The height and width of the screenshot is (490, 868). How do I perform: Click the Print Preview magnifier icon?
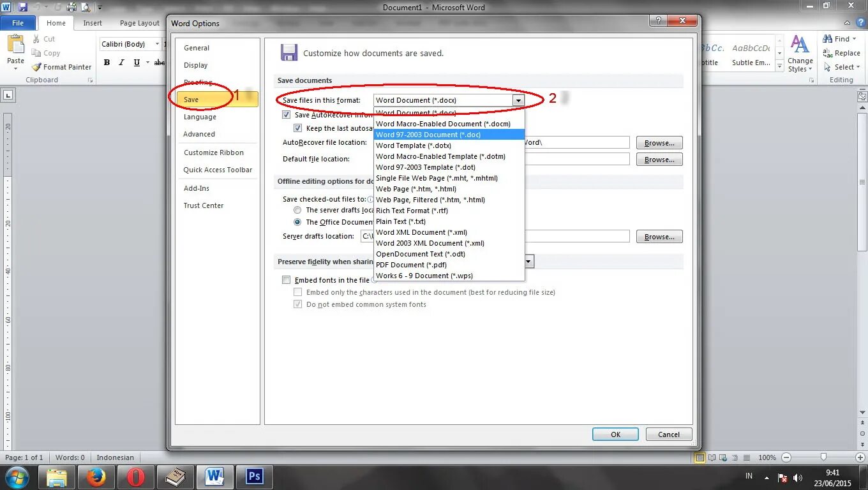tap(85, 7)
